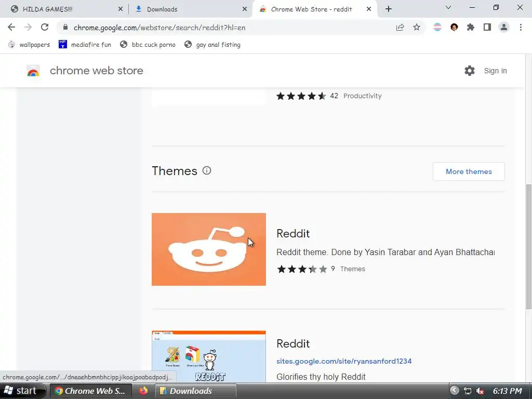This screenshot has height=399, width=532.
Task: Click the forward navigation arrow
Action: click(28, 27)
